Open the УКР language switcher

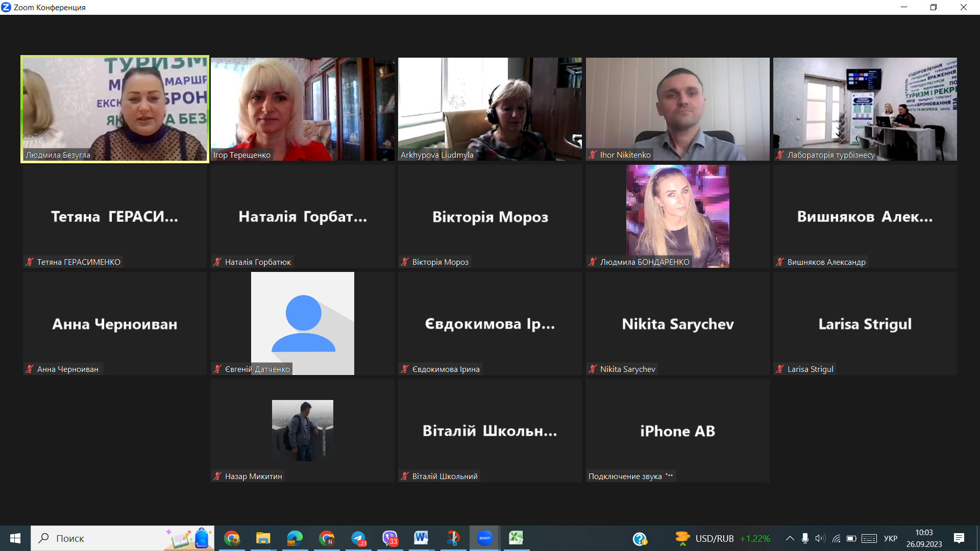click(890, 538)
